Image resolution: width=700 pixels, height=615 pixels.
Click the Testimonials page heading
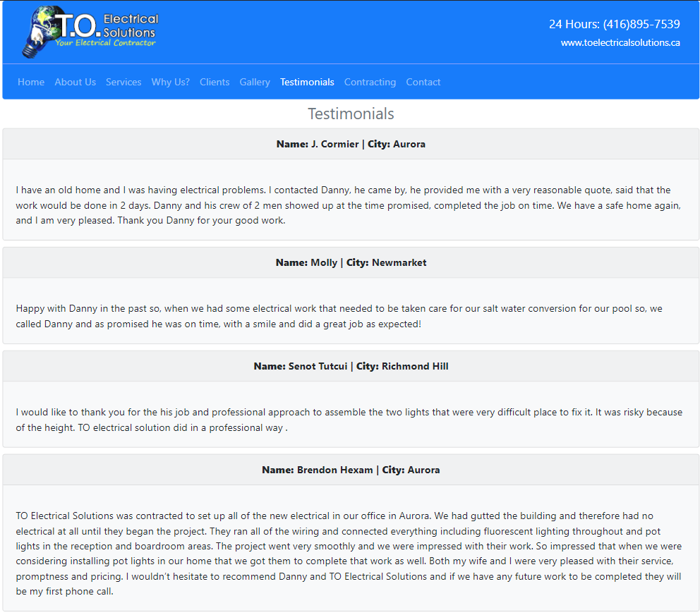351,114
